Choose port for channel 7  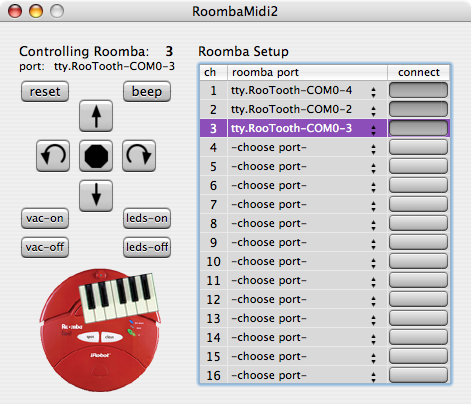[x=307, y=204]
